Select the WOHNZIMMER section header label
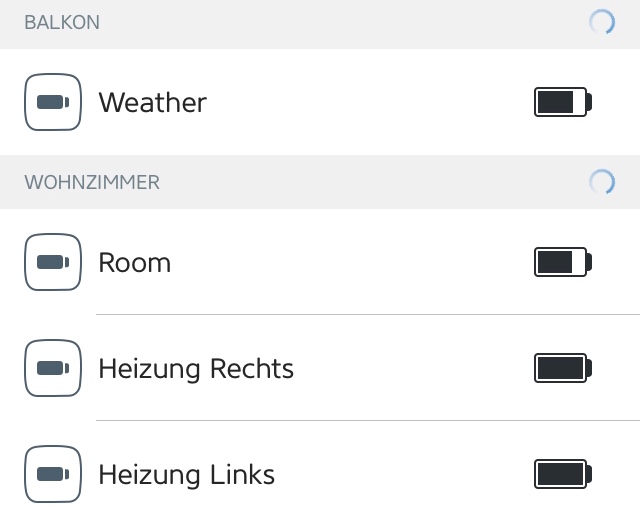The height and width of the screenshot is (526, 640). (x=92, y=183)
